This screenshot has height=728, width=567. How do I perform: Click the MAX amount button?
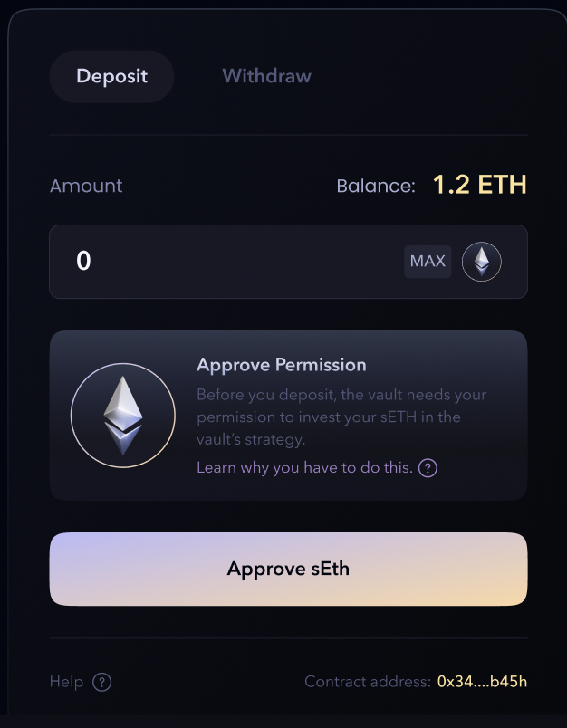[x=428, y=262]
